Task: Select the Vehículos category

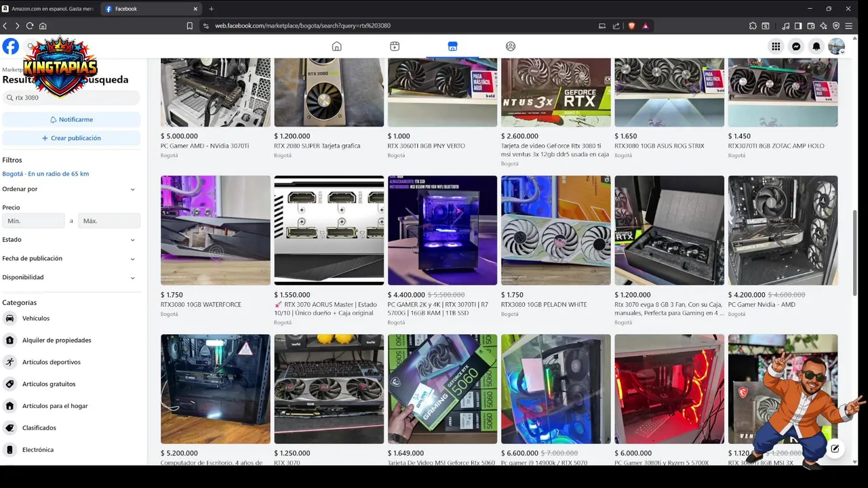Action: [x=71, y=319]
